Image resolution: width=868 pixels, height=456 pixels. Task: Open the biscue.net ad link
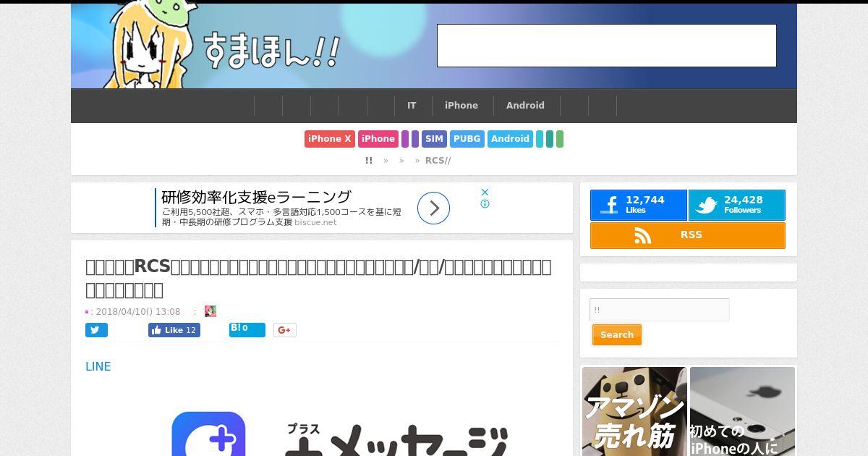pyautogui.click(x=315, y=222)
